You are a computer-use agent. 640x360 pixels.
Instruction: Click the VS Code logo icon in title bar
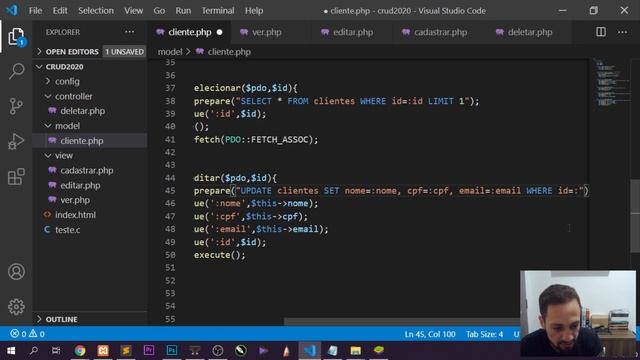(x=12, y=10)
